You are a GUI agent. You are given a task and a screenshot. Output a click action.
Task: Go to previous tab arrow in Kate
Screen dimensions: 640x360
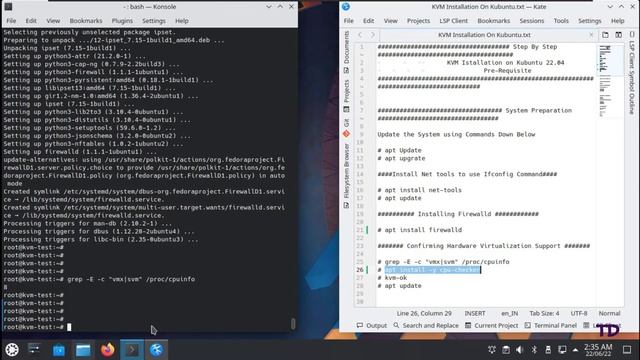pos(360,35)
